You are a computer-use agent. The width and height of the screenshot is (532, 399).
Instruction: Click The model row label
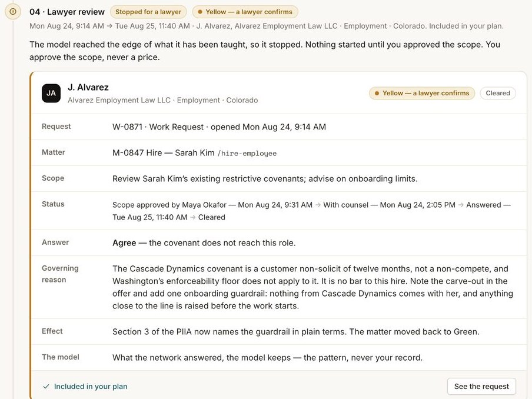pyautogui.click(x=61, y=357)
